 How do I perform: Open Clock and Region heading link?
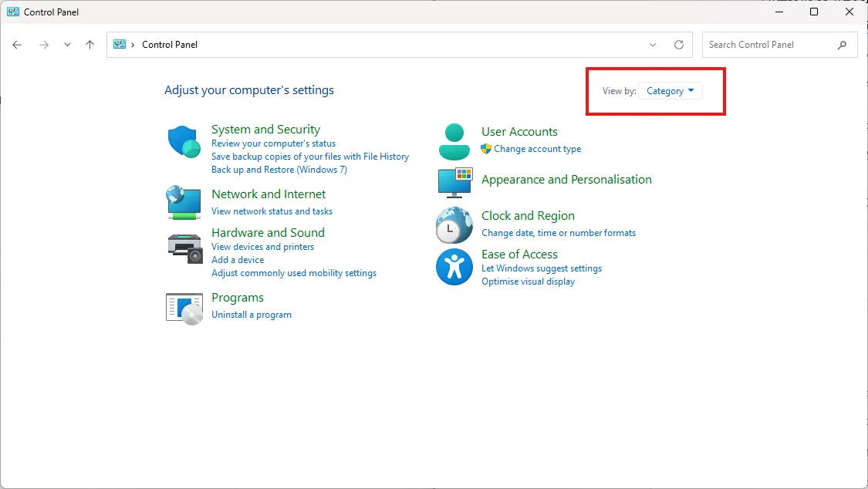528,216
